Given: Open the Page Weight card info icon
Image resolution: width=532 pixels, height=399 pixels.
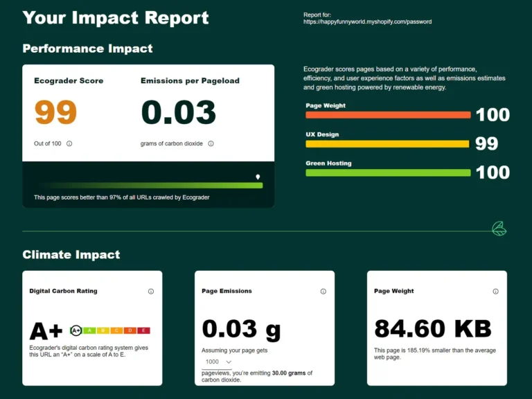Looking at the screenshot, I should coord(495,292).
